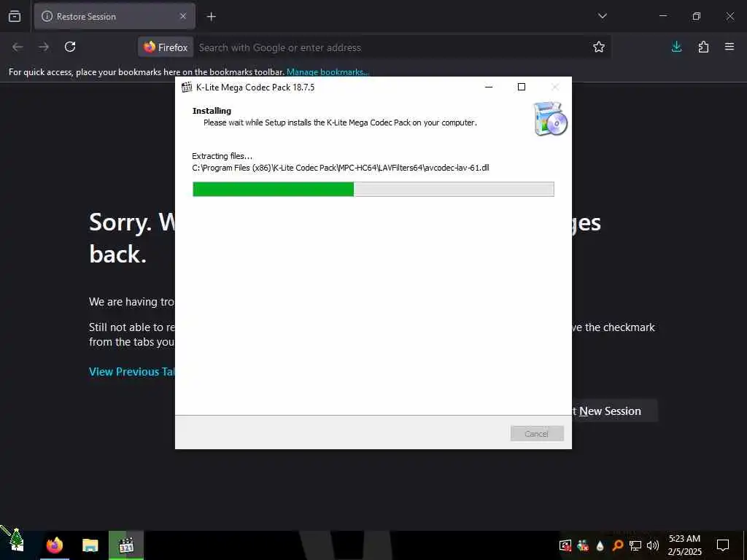Click the K-Lite installer disc graphic

point(550,119)
